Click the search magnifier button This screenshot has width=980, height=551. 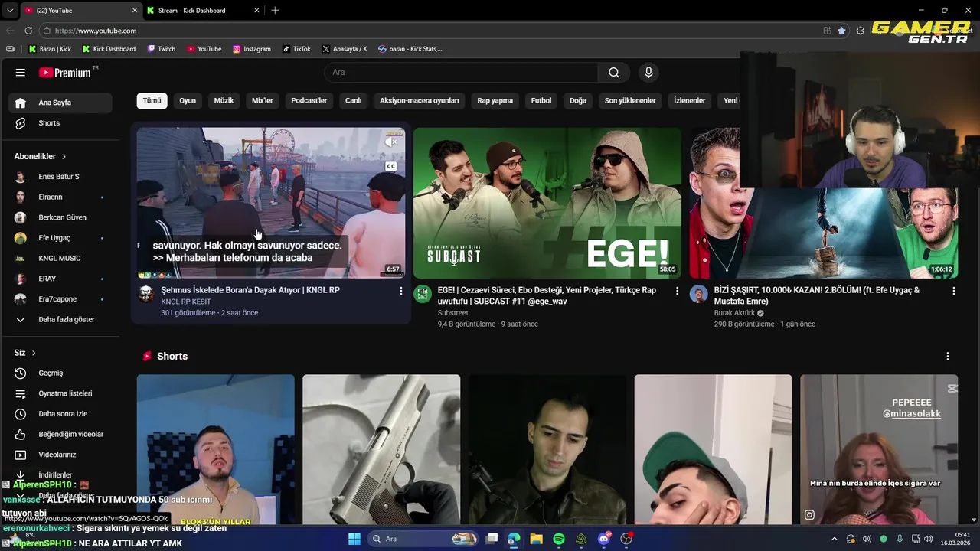pos(614,73)
